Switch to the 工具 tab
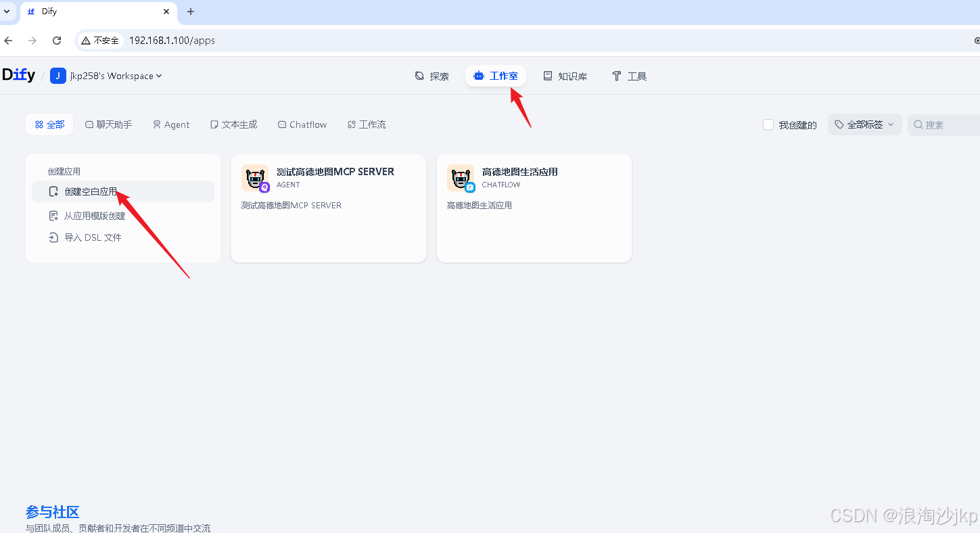Screen dimensions: 980x533 (630, 76)
